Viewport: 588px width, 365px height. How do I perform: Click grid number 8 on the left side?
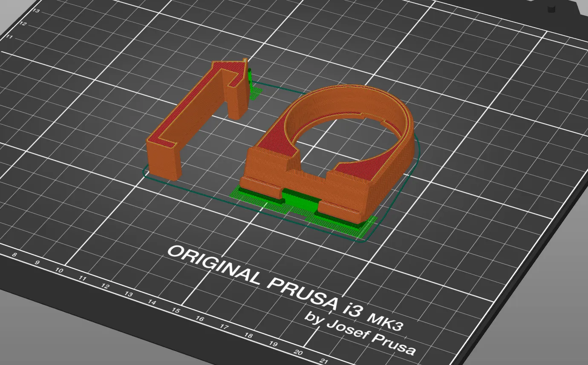point(14,254)
